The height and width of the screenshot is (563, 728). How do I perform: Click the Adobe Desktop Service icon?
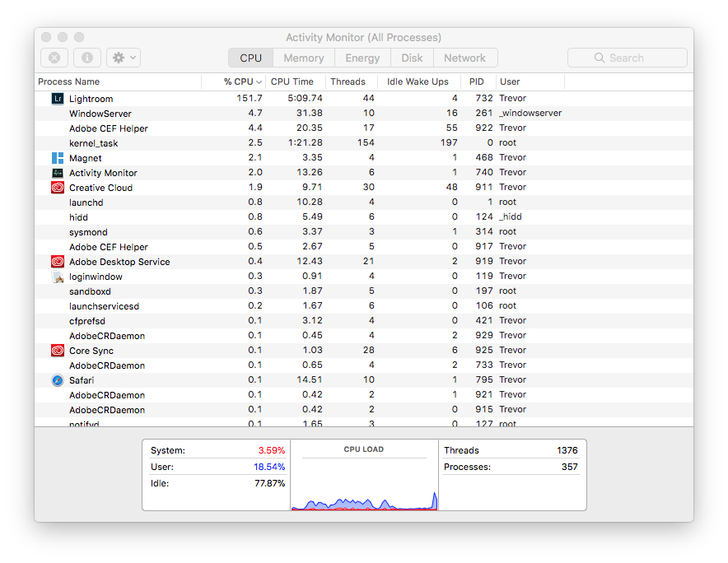(x=57, y=261)
